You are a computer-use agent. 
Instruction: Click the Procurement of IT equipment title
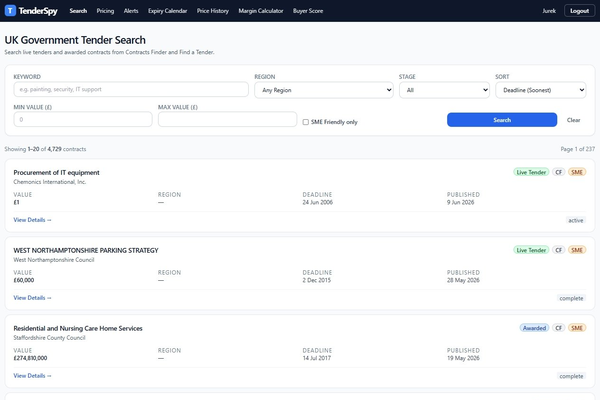[x=56, y=173]
